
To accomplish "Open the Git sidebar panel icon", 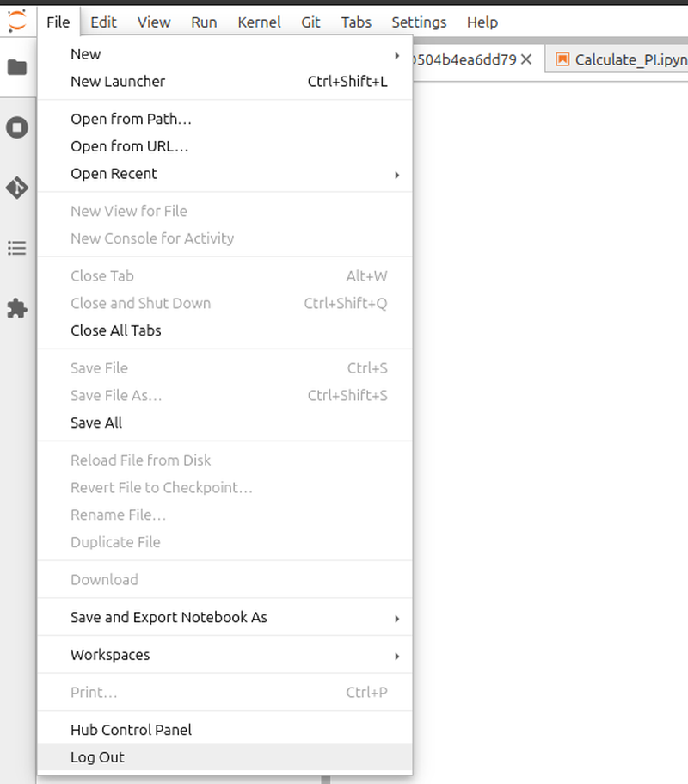I will pyautogui.click(x=17, y=188).
